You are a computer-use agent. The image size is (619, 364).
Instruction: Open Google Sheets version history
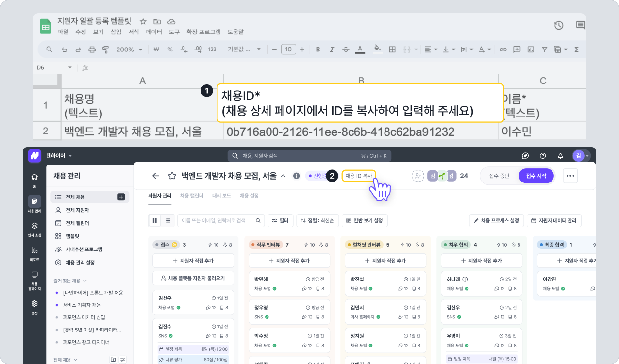559,25
